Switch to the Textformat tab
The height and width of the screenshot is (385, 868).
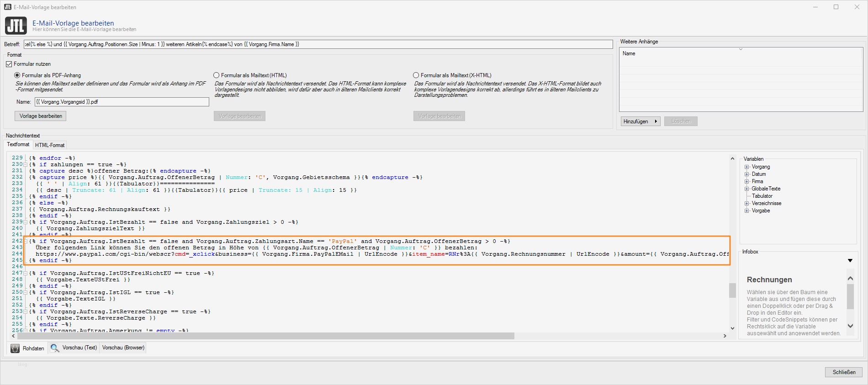[18, 144]
